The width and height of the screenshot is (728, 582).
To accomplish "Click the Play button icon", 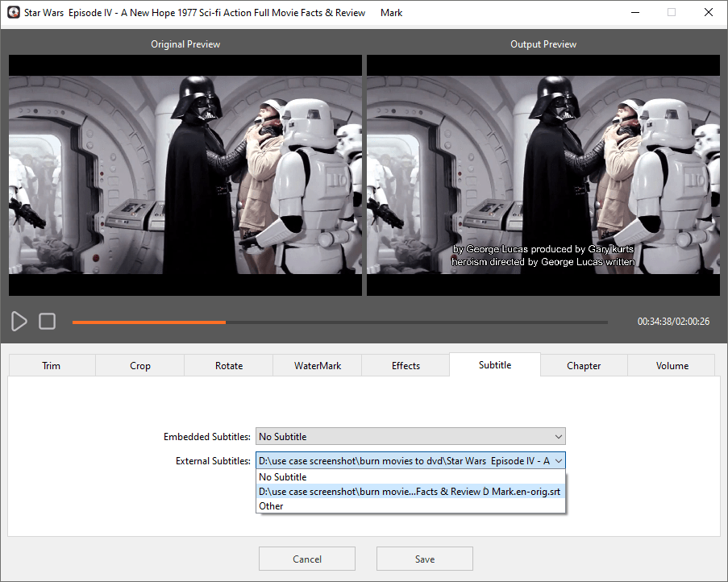I will coord(19,322).
